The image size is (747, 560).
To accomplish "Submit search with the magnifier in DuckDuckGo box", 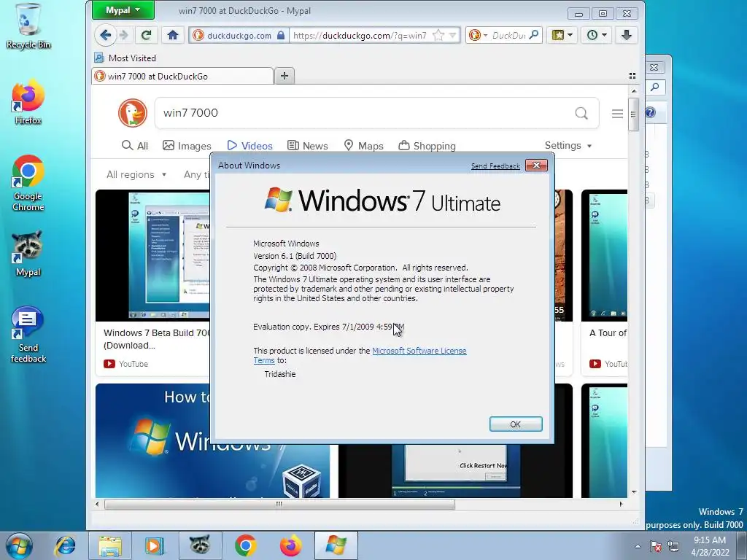I will pos(581,113).
